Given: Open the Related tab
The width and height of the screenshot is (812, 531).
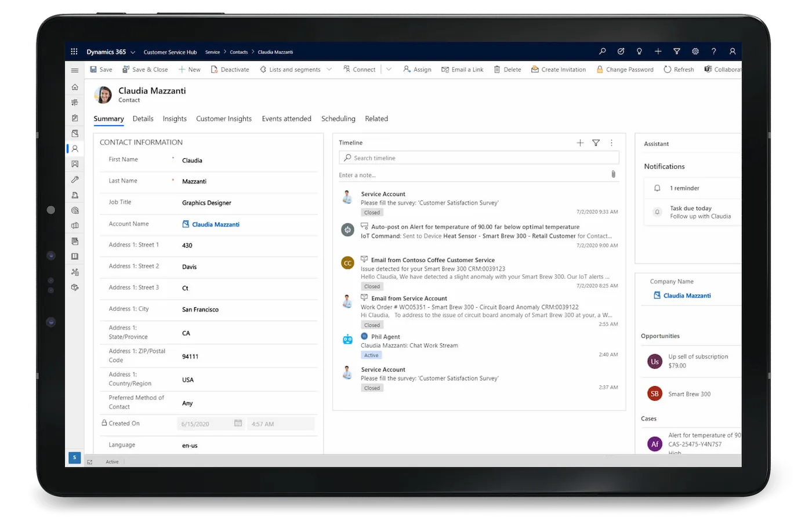Looking at the screenshot, I should pyautogui.click(x=376, y=119).
